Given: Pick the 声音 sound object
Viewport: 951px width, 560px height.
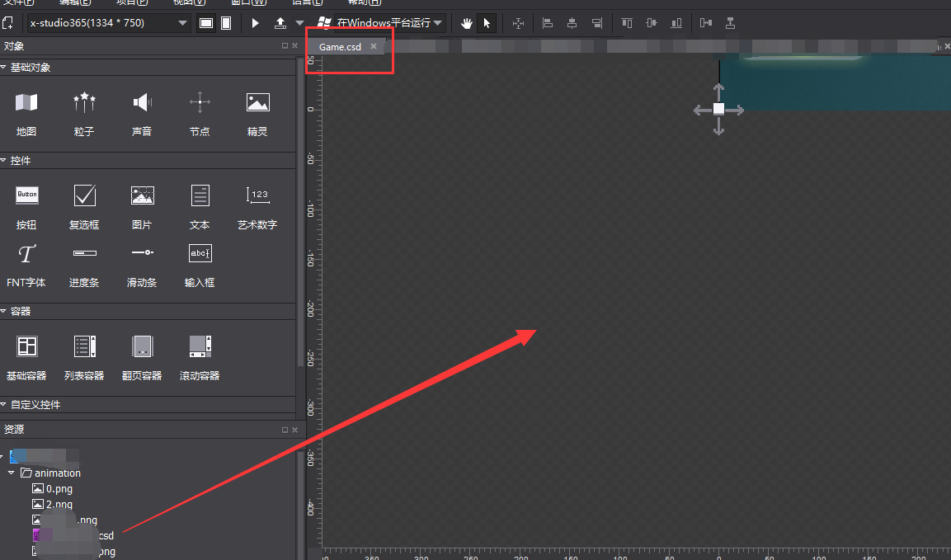Looking at the screenshot, I should [x=142, y=114].
